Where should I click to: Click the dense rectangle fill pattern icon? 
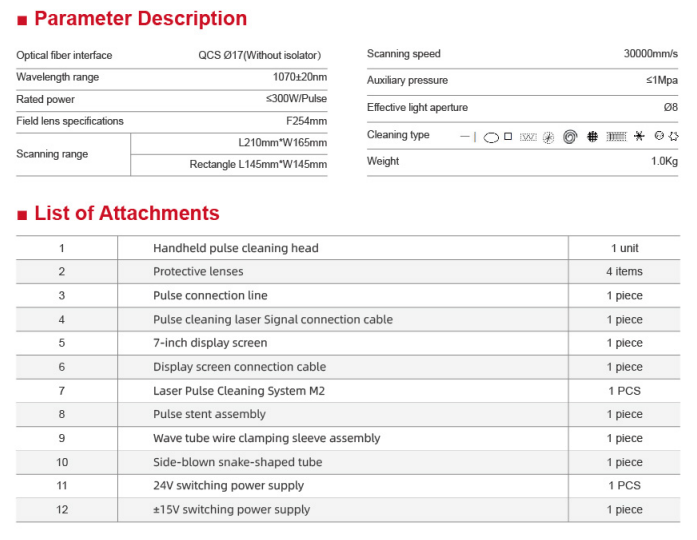[616, 136]
